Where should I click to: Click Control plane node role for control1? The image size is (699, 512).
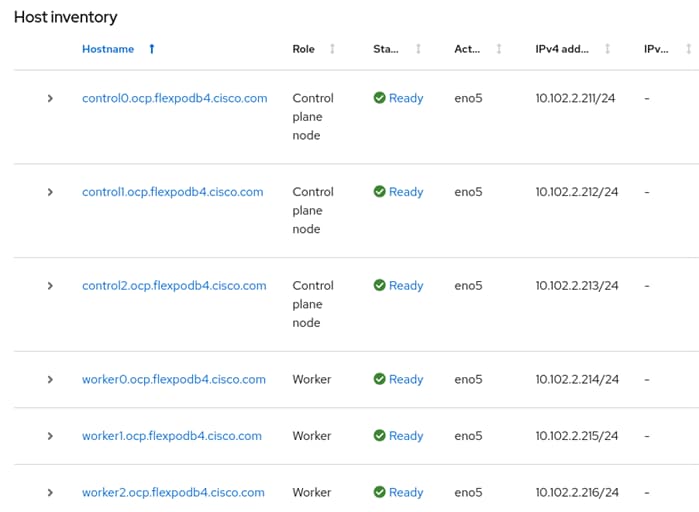[313, 210]
